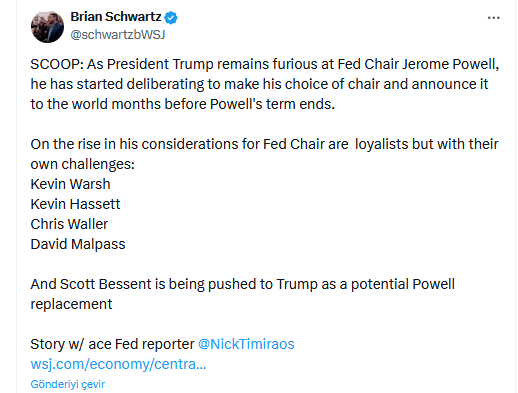Screen dimensions: 518x393
Task: Click the Scott Bessent sentence
Action: pos(243,294)
